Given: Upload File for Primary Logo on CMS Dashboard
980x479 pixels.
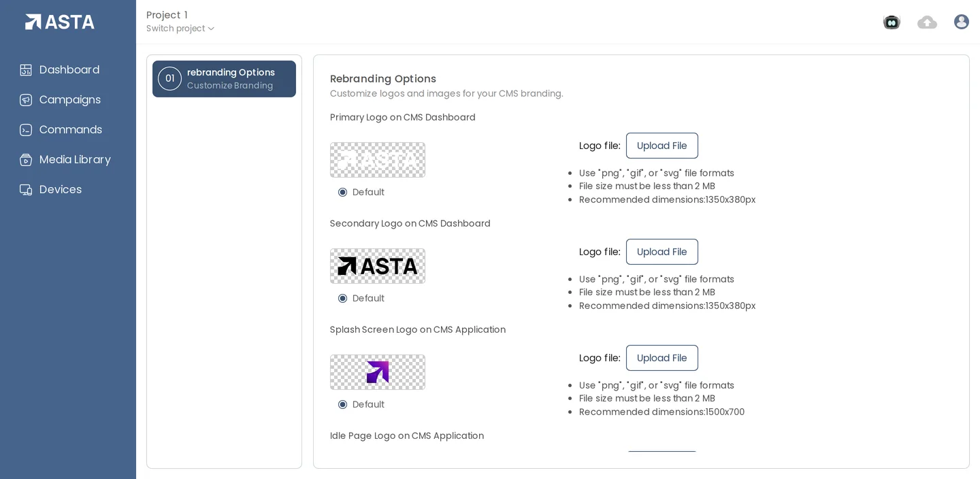Looking at the screenshot, I should 662,146.
